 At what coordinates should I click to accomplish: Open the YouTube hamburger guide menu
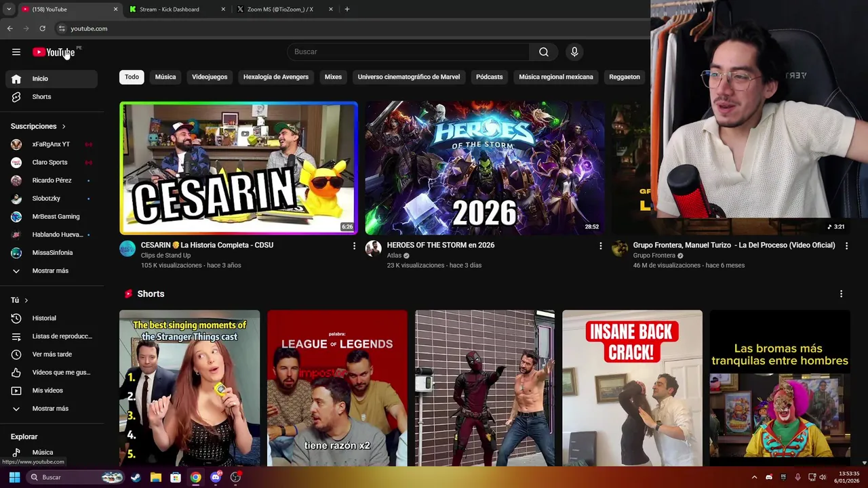tap(16, 52)
